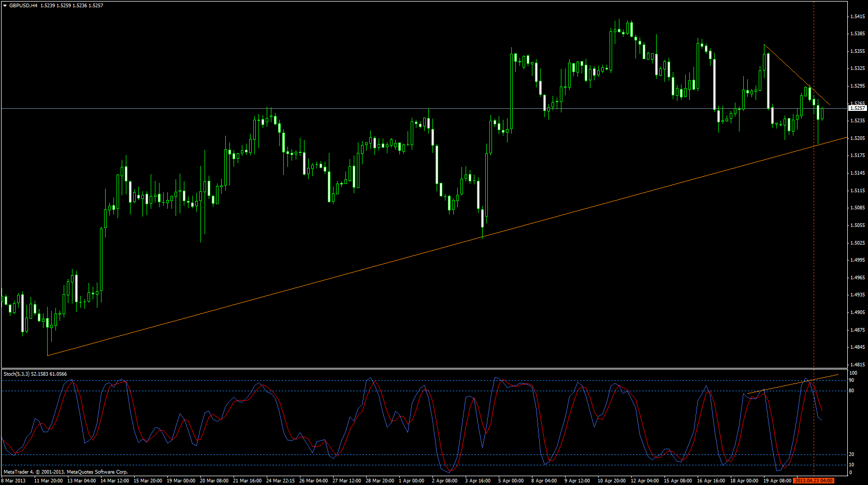The height and width of the screenshot is (485, 868).
Task: Click the 9 Apr 12:00 date label
Action: pos(577,481)
